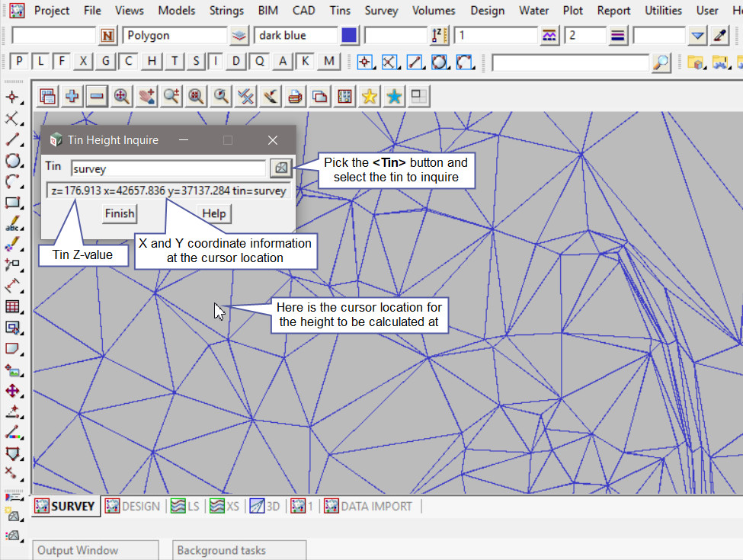This screenshot has height=560, width=743.
Task: Click the dark blue colour swatch
Action: [x=350, y=36]
